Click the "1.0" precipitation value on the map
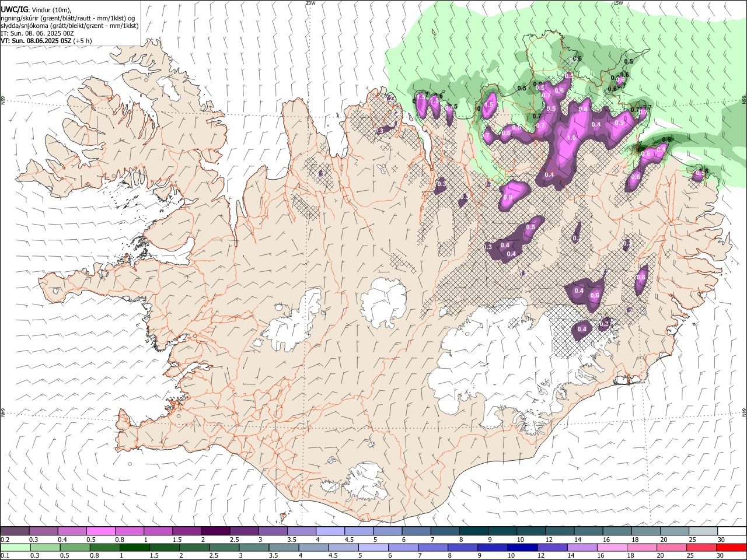 573,138
